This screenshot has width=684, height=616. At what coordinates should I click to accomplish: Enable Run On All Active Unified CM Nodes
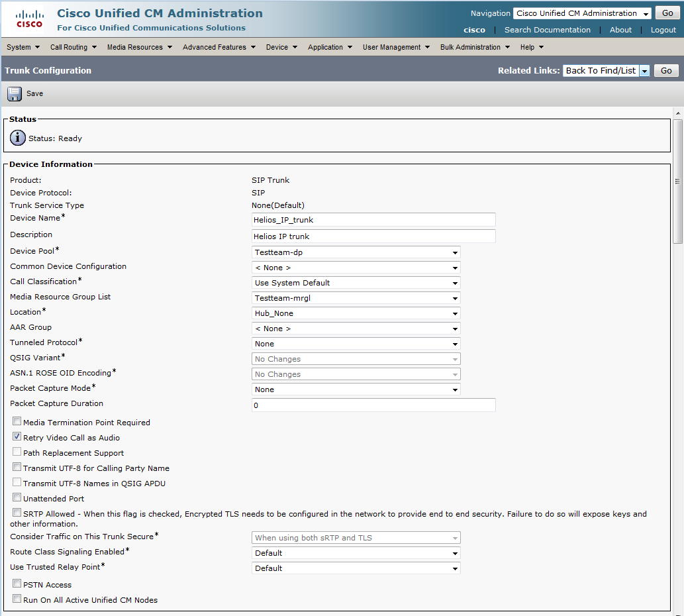[x=17, y=599]
